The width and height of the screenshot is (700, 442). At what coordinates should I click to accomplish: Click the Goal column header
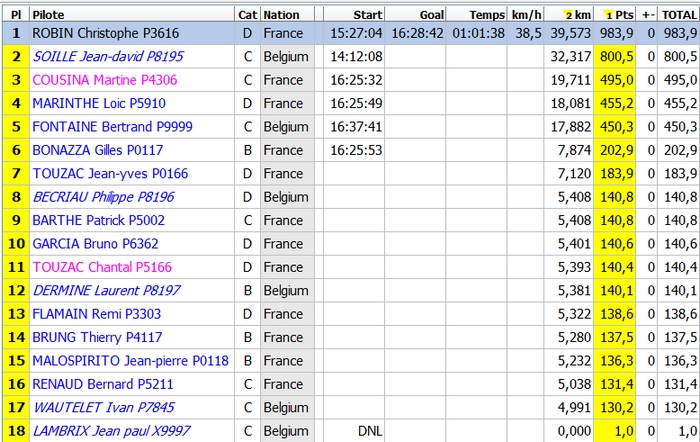(x=432, y=15)
